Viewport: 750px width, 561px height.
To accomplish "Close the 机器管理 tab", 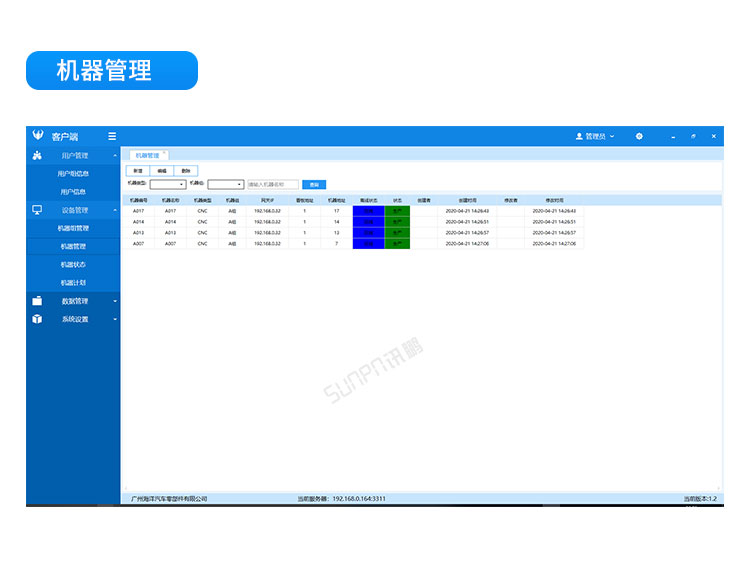I will [165, 153].
